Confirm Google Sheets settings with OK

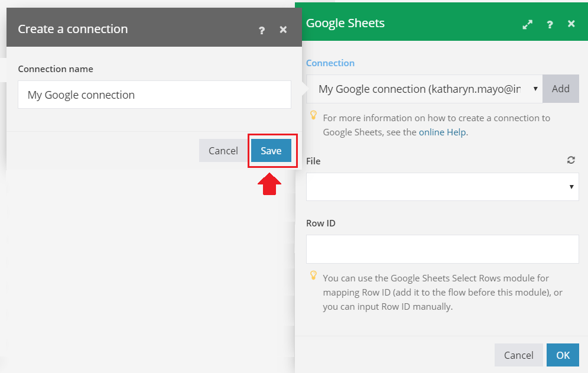pos(563,355)
